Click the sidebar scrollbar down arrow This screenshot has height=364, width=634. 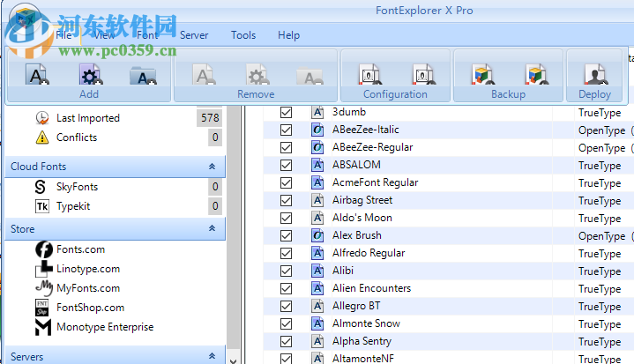(234, 360)
